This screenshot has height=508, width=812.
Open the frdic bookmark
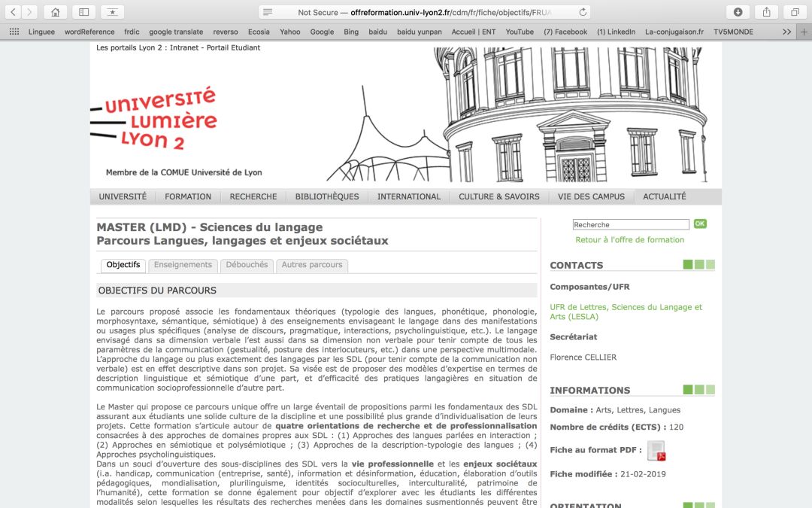(x=132, y=32)
